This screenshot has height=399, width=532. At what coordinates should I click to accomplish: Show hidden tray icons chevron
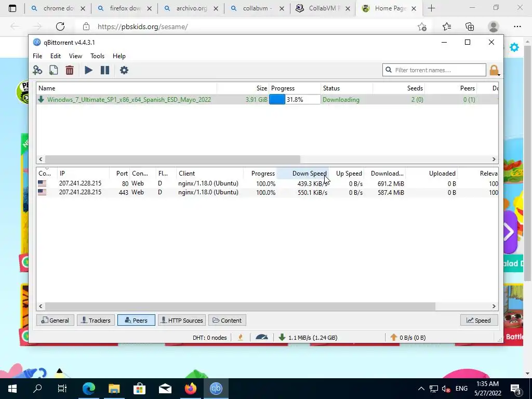coord(421,389)
